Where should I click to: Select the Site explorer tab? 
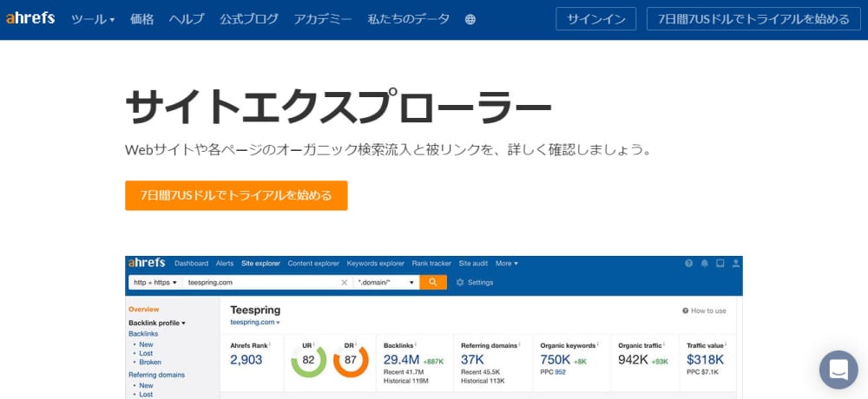pyautogui.click(x=260, y=264)
